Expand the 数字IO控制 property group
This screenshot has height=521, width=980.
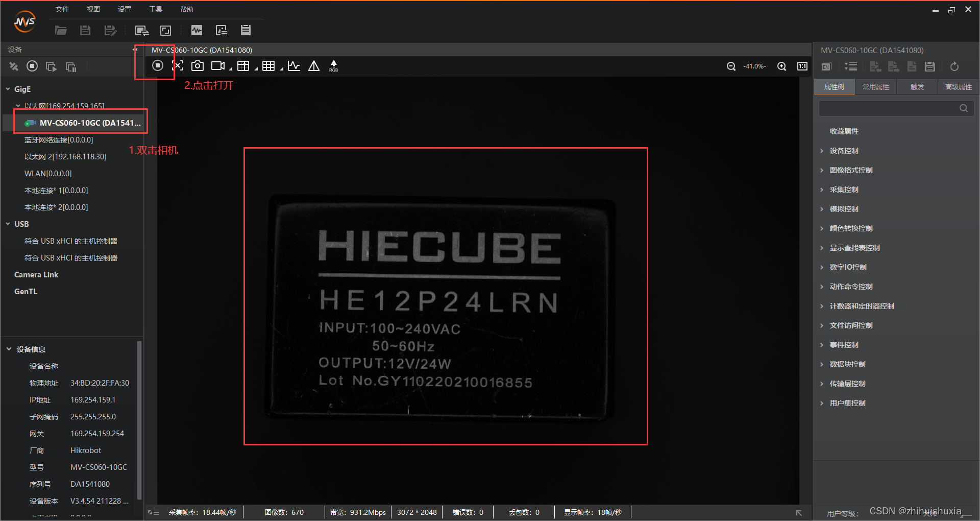click(x=822, y=267)
